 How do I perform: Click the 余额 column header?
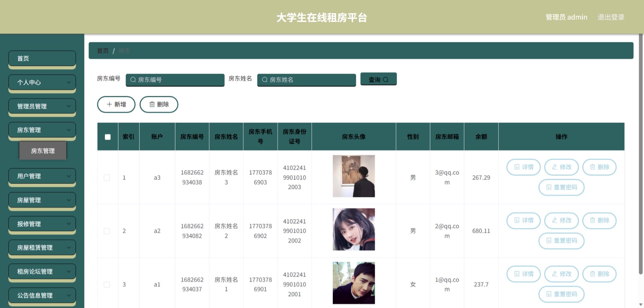(x=481, y=137)
